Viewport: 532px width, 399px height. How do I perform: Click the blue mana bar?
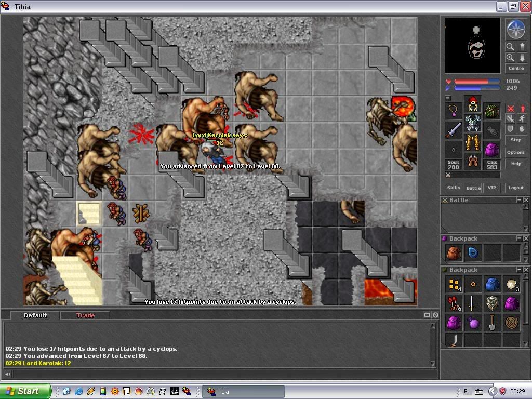(x=477, y=88)
